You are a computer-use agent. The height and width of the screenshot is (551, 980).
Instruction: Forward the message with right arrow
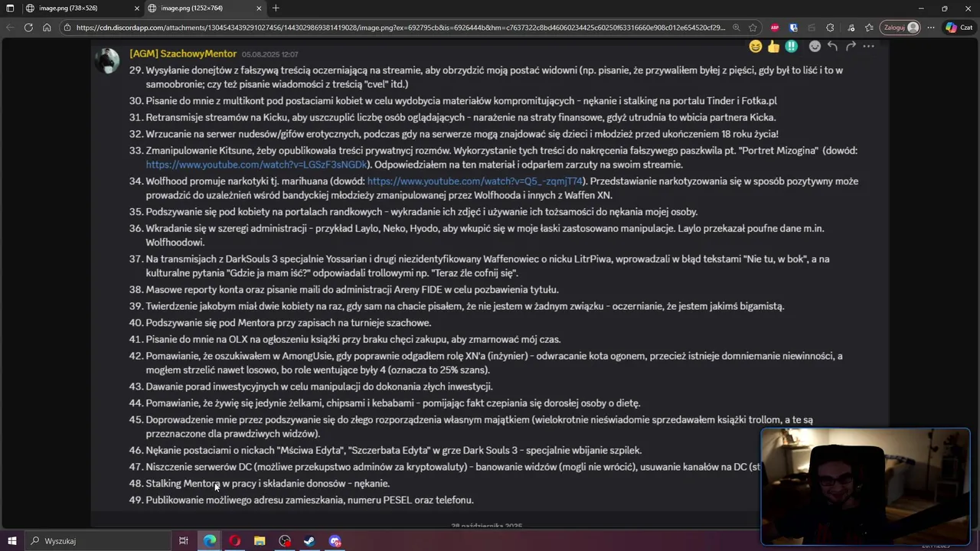coord(851,47)
